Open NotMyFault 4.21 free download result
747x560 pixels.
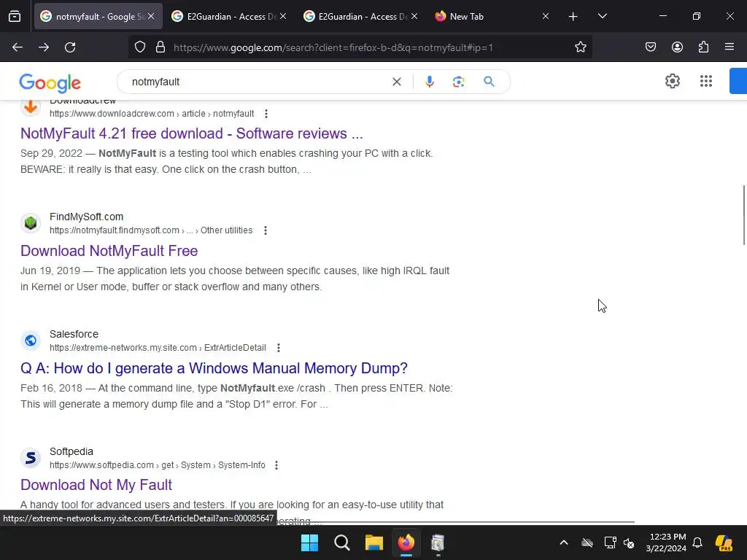(x=192, y=133)
